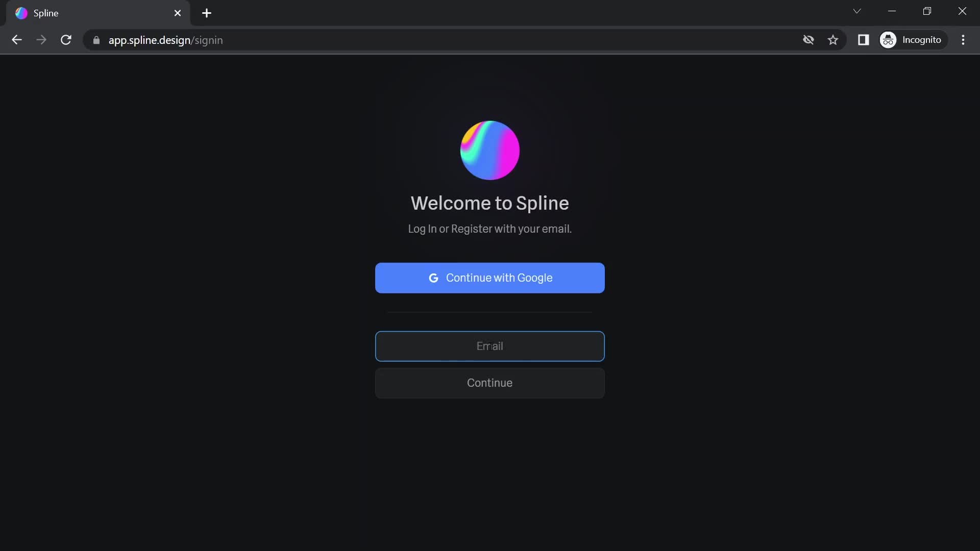Image resolution: width=980 pixels, height=551 pixels.
Task: Click the back navigation arrow
Action: [x=16, y=40]
